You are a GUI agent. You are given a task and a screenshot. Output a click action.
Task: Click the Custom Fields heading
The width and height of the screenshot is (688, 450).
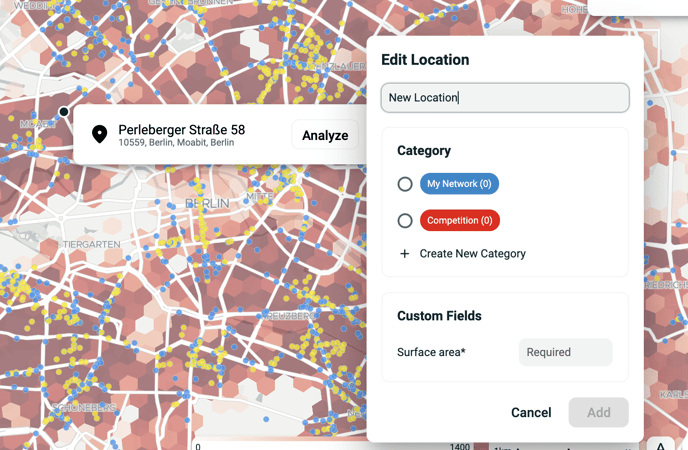(439, 316)
